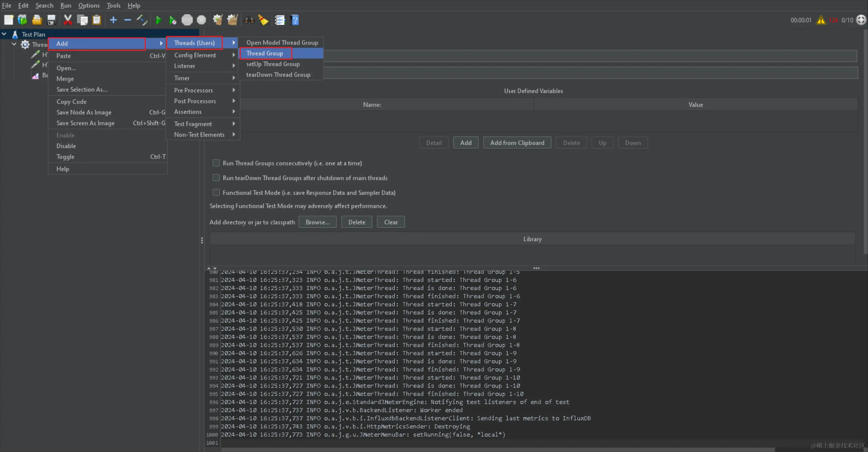Click the Clear All double-broom icon
The width and height of the screenshot is (868, 452).
[x=233, y=20]
